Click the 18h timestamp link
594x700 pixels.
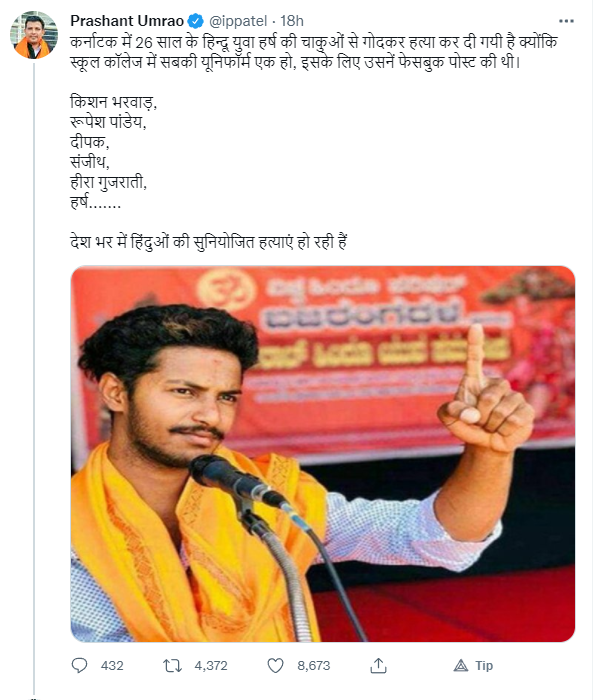[x=292, y=21]
